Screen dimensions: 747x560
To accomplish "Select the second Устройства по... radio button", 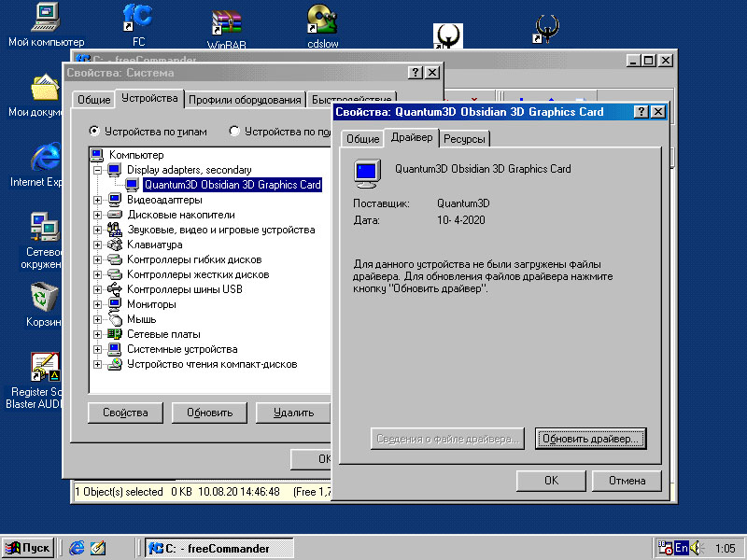I will coord(234,131).
